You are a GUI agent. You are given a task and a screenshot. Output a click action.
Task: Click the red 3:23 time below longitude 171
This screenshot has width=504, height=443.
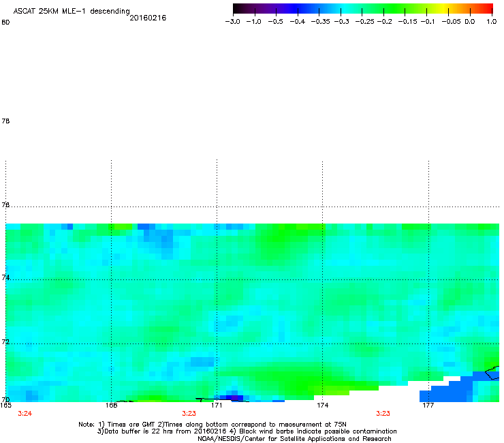tap(189, 414)
